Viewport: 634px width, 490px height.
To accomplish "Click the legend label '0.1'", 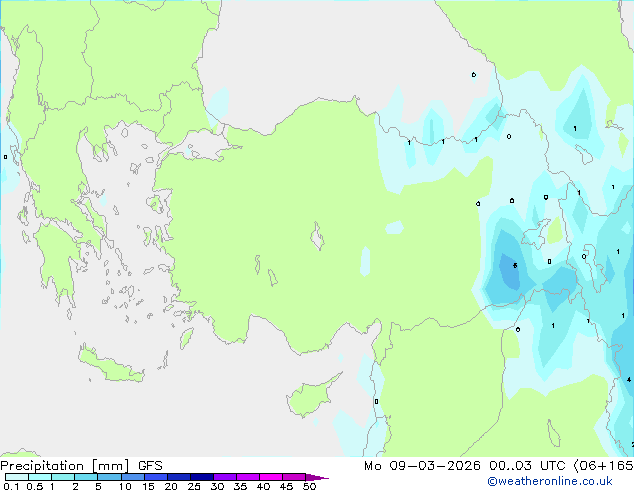I will coord(11,486).
